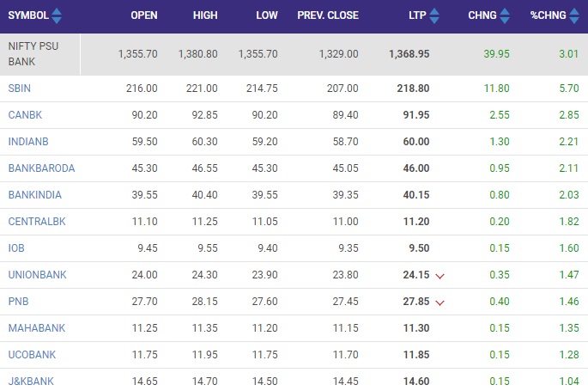
Task: Open the UCOBANK stock link
Action: pyautogui.click(x=32, y=355)
